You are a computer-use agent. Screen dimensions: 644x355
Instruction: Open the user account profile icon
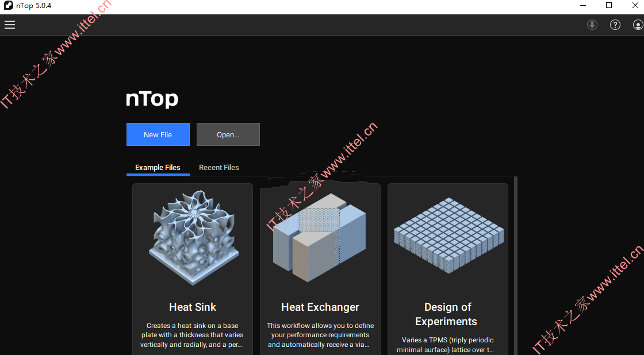[x=638, y=25]
